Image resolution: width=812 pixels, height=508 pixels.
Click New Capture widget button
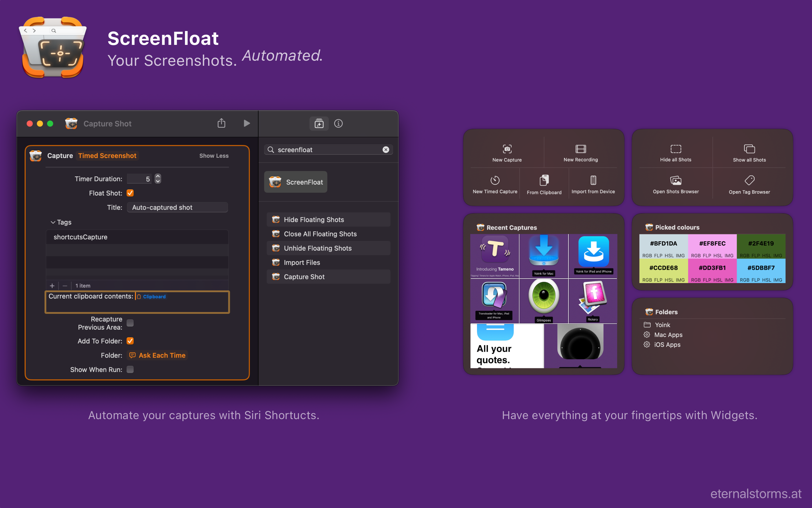507,153
